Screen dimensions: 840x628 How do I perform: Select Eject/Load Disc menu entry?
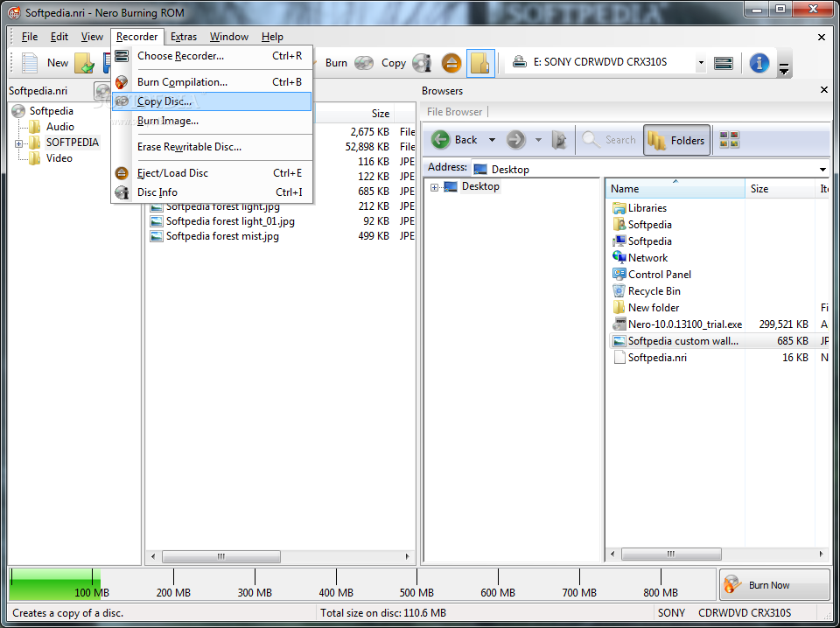pyautogui.click(x=212, y=173)
